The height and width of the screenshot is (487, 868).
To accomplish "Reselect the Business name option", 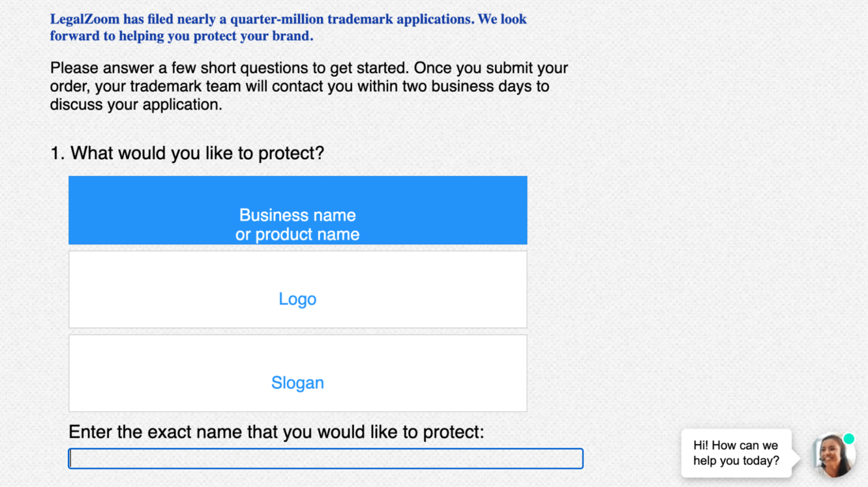I will [297, 224].
